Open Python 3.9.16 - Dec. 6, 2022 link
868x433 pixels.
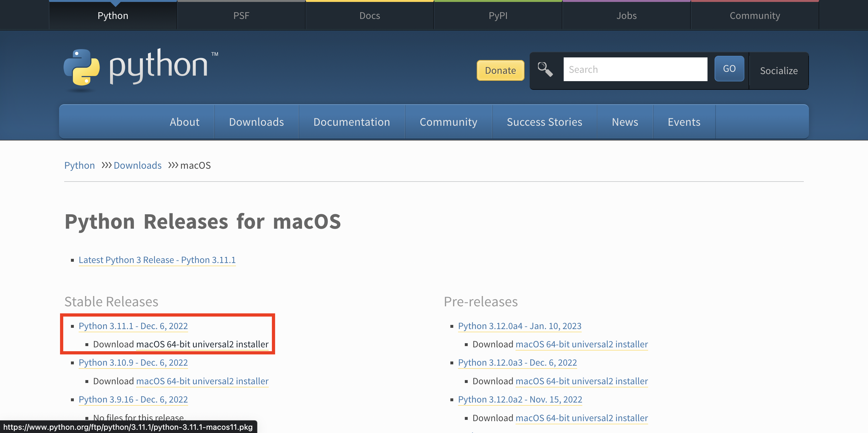tap(133, 399)
